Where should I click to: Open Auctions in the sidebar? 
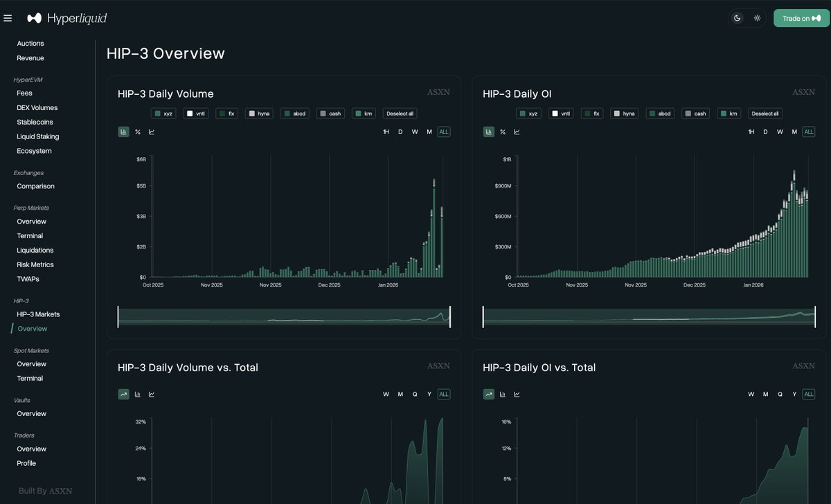[30, 44]
